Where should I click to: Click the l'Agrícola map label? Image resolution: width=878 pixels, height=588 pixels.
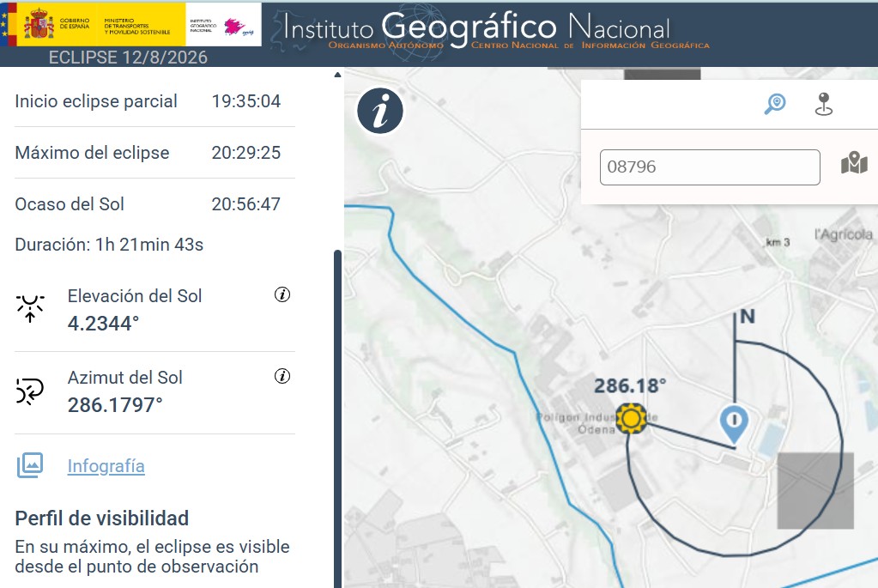click(x=844, y=234)
